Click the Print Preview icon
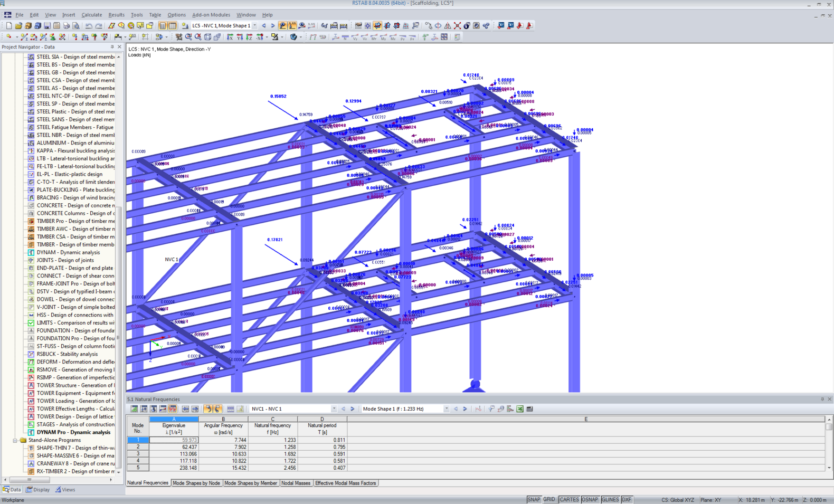834x504 pixels. pos(75,25)
